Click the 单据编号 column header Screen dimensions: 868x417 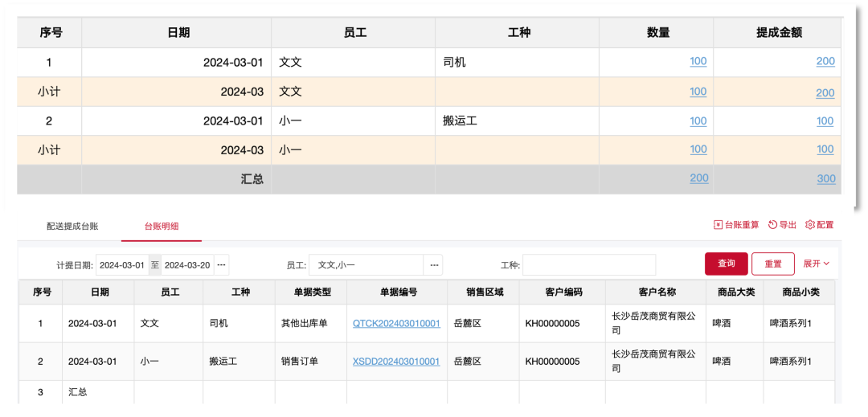(x=398, y=292)
